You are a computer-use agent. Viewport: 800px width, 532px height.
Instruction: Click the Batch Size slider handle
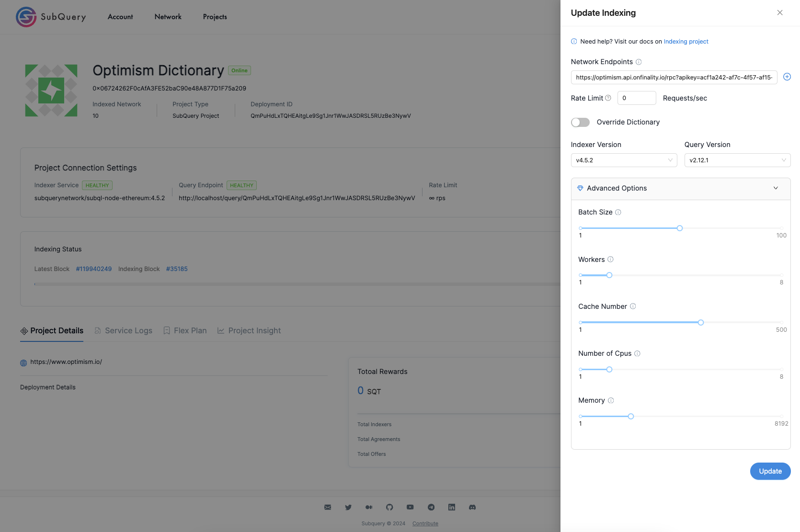point(679,228)
